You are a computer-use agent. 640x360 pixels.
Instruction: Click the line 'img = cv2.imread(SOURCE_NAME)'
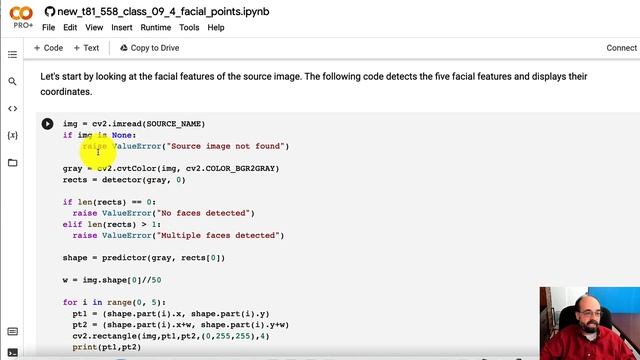coord(134,124)
